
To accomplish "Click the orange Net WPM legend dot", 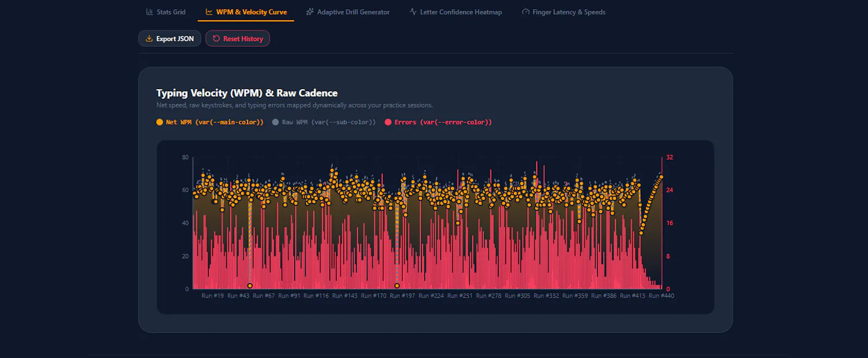I will click(x=159, y=122).
